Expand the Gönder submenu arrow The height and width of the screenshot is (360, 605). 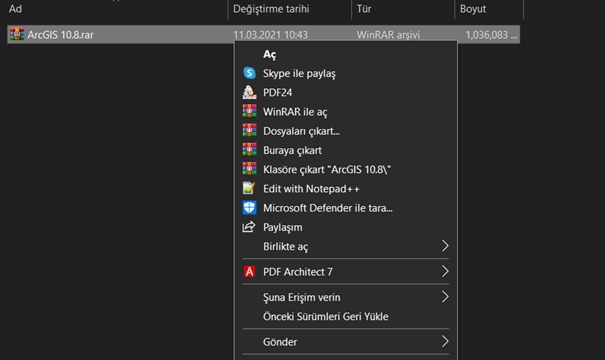pyautogui.click(x=445, y=341)
